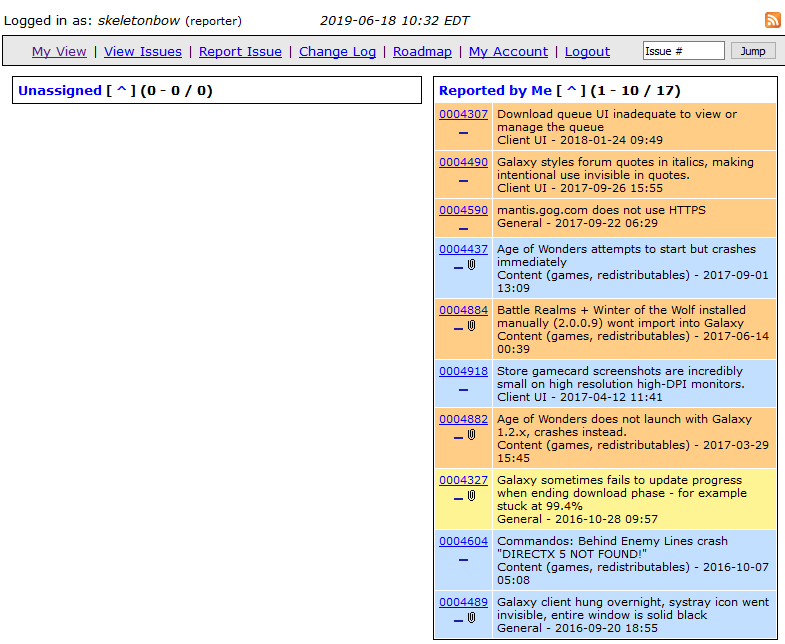The width and height of the screenshot is (785, 644).
Task: Click priority dash icon for issue 0004327
Action: pyautogui.click(x=458, y=499)
